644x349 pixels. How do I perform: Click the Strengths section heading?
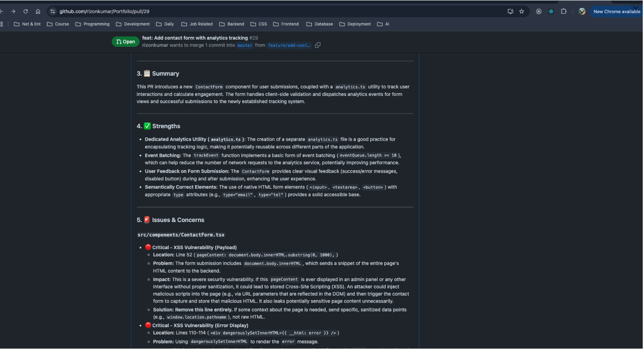click(158, 126)
